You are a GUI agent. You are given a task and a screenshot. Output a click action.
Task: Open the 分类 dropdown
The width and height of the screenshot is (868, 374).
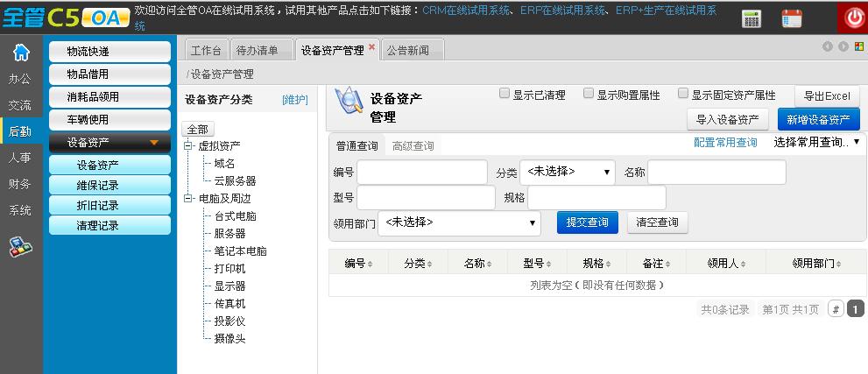pyautogui.click(x=568, y=172)
